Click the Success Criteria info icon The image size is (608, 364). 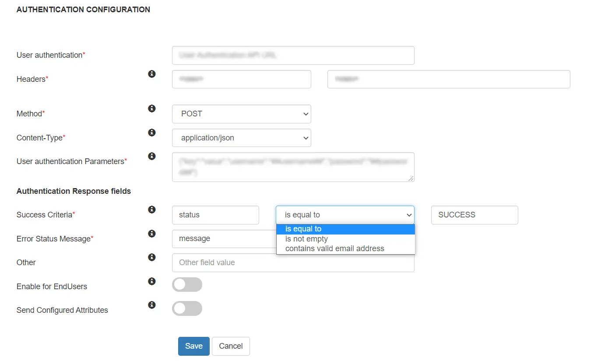click(151, 210)
